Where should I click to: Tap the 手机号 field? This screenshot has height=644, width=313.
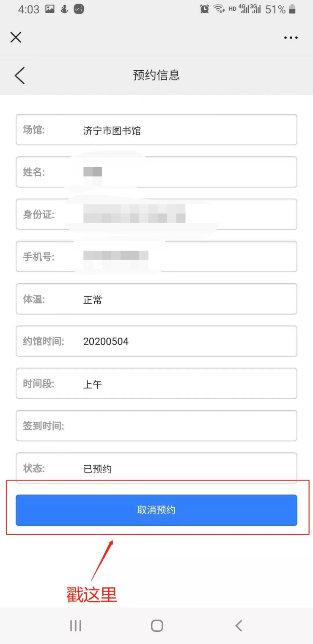pos(156,257)
